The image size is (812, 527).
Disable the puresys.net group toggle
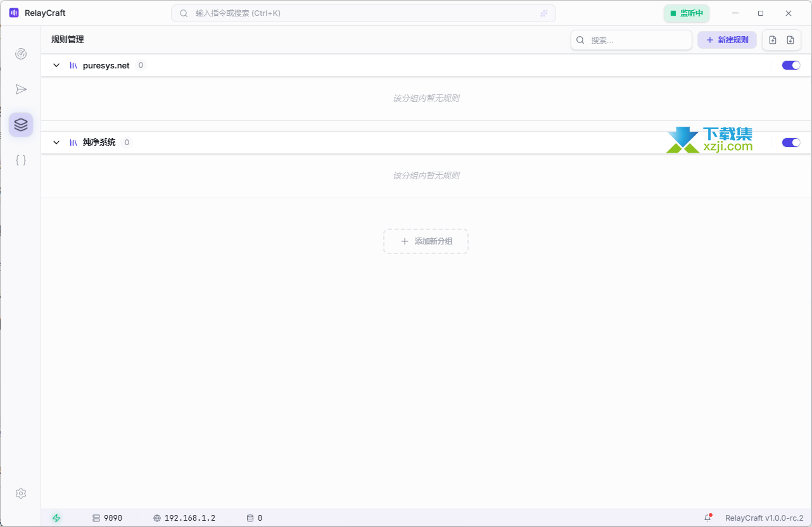tap(791, 65)
